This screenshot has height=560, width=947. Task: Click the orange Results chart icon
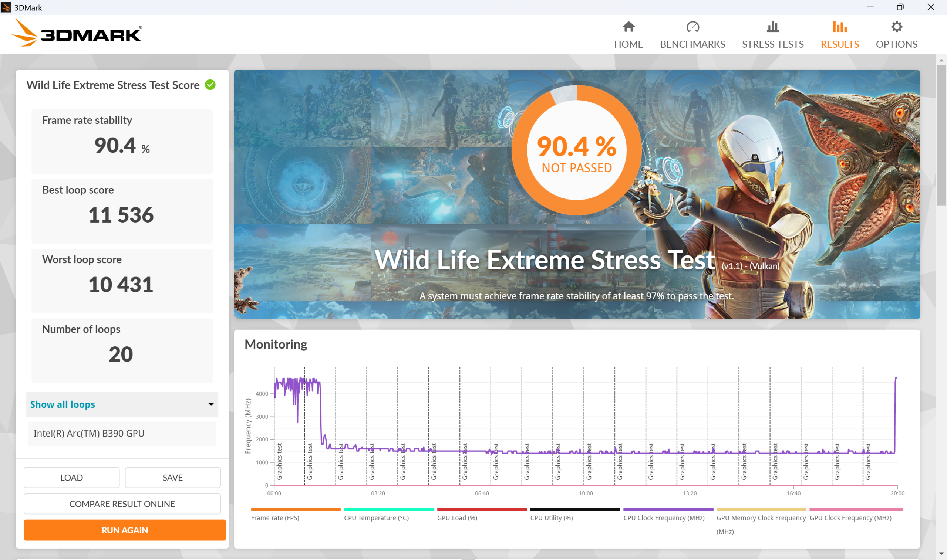[839, 27]
